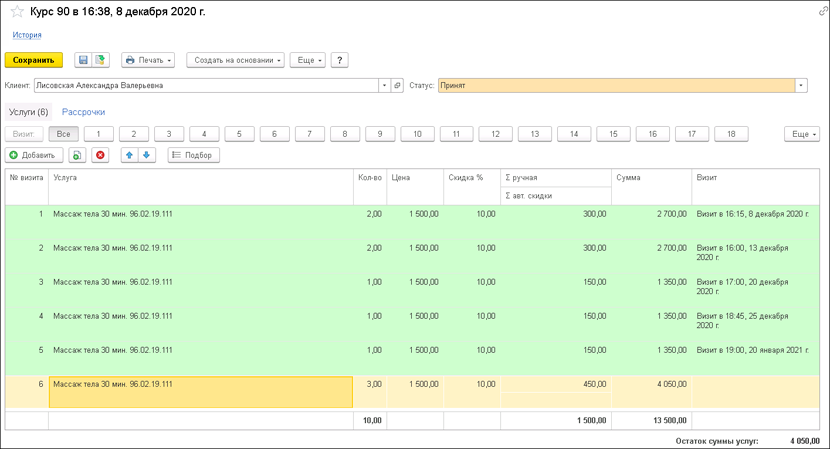The height and width of the screenshot is (449, 830).
Task: Click sum cell 4 050,00 in row 6
Action: coord(651,392)
